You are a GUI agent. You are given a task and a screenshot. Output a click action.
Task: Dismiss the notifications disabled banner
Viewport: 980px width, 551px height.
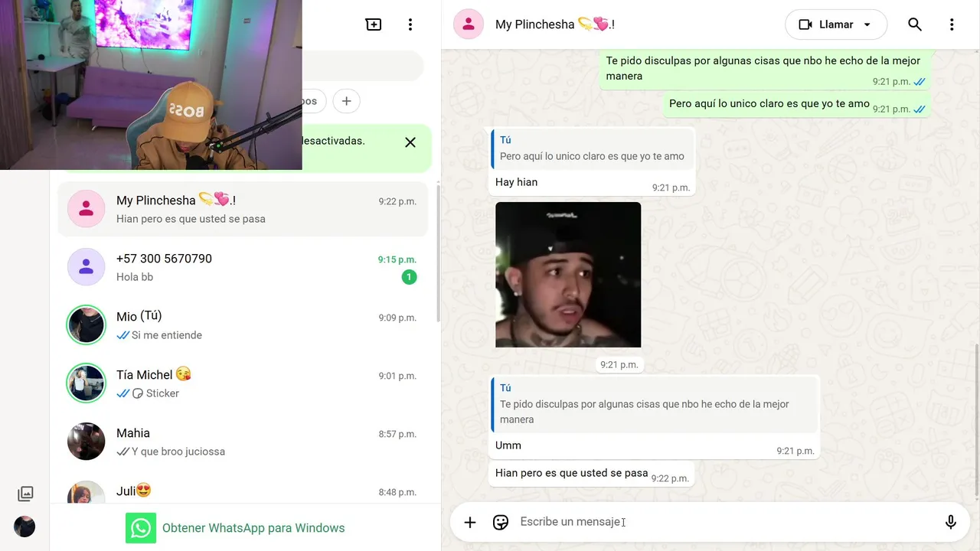click(410, 142)
